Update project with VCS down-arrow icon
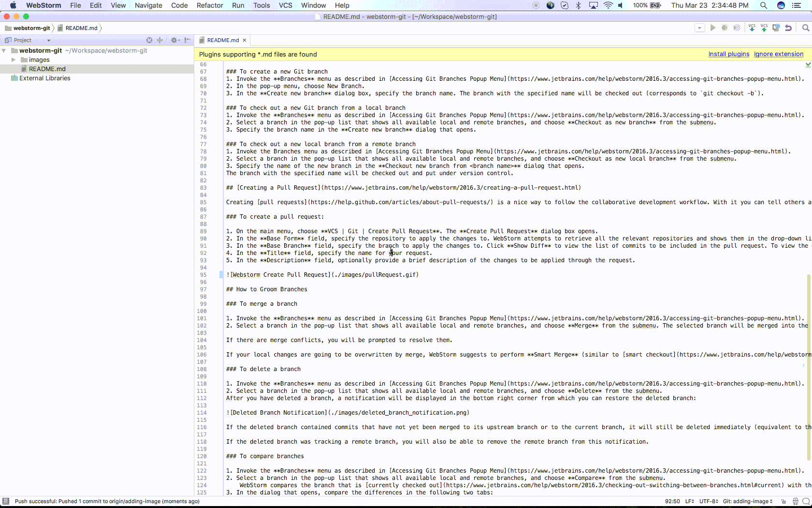This screenshot has height=508, width=812. [752, 28]
